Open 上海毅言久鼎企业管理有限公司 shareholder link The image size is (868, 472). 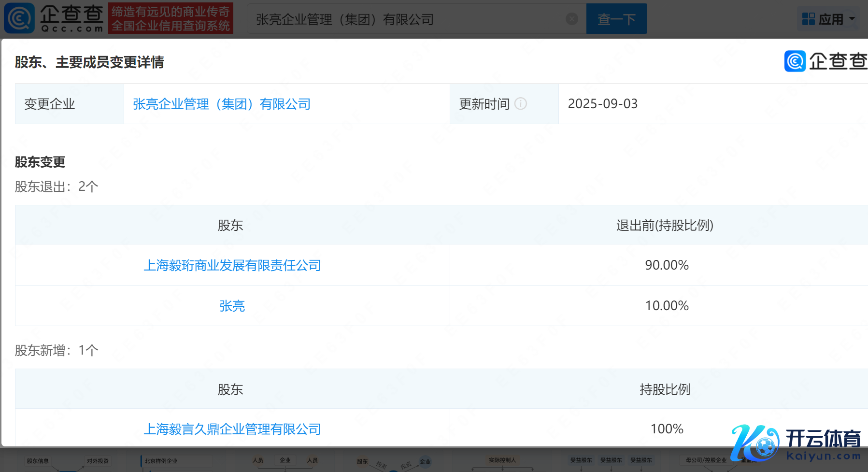[x=232, y=429]
